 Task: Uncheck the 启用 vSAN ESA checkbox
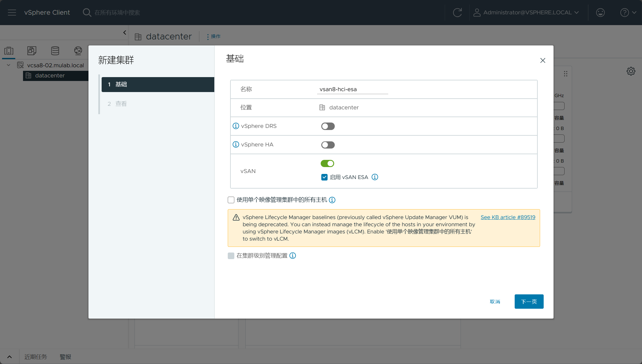point(324,177)
